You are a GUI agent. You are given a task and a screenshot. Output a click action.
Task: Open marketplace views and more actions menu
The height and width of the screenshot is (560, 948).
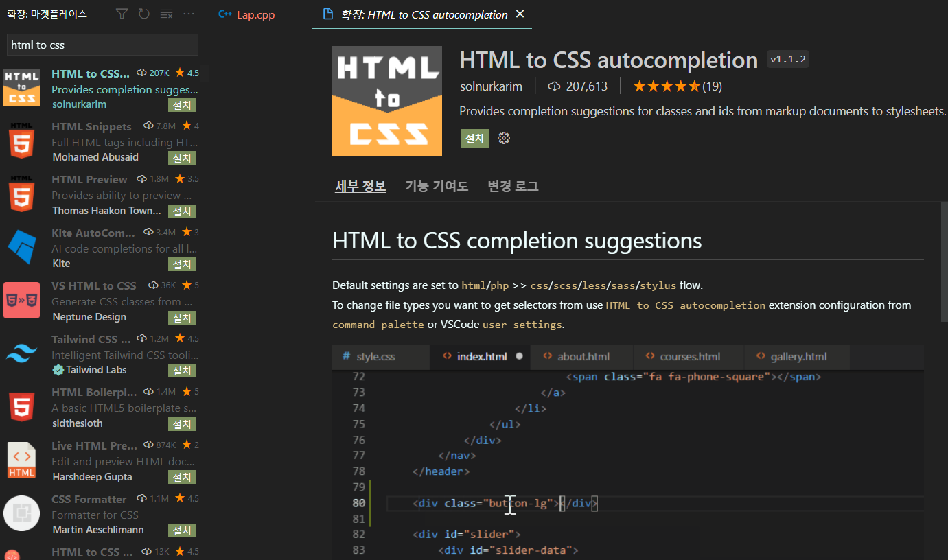[189, 14]
